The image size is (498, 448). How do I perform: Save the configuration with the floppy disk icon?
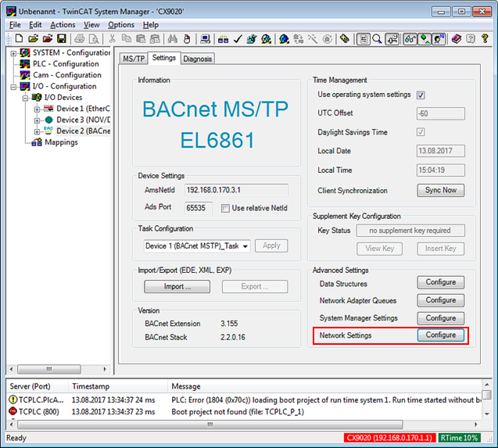[61, 39]
